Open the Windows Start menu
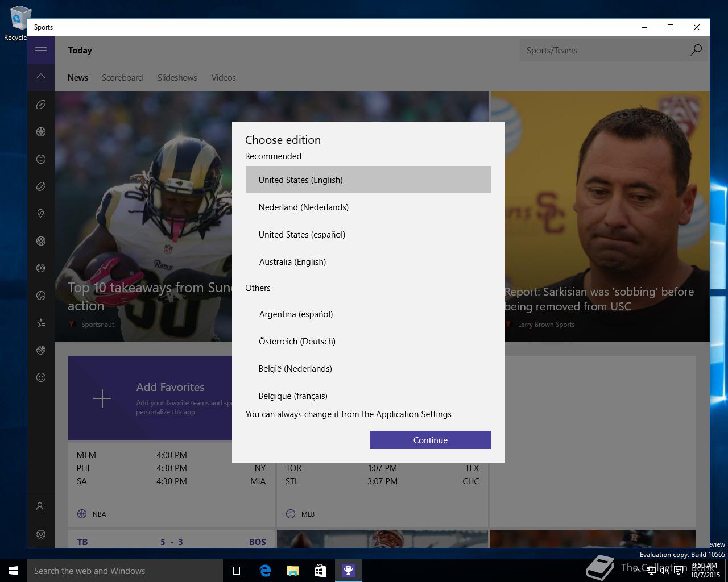 tap(14, 571)
